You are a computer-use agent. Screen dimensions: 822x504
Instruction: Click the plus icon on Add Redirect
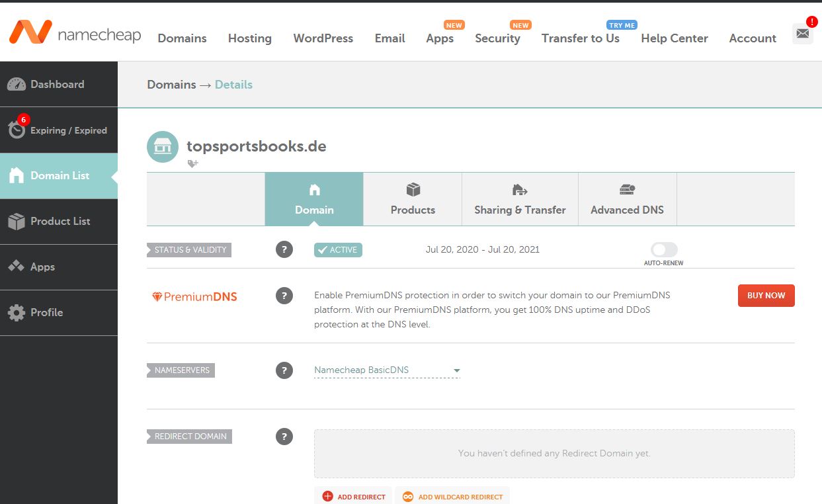[x=327, y=497]
